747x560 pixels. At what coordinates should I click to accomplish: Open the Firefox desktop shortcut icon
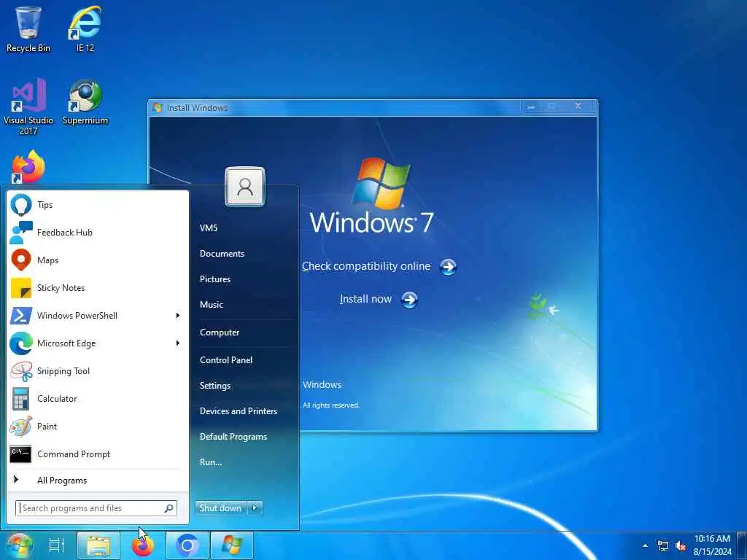tap(28, 167)
